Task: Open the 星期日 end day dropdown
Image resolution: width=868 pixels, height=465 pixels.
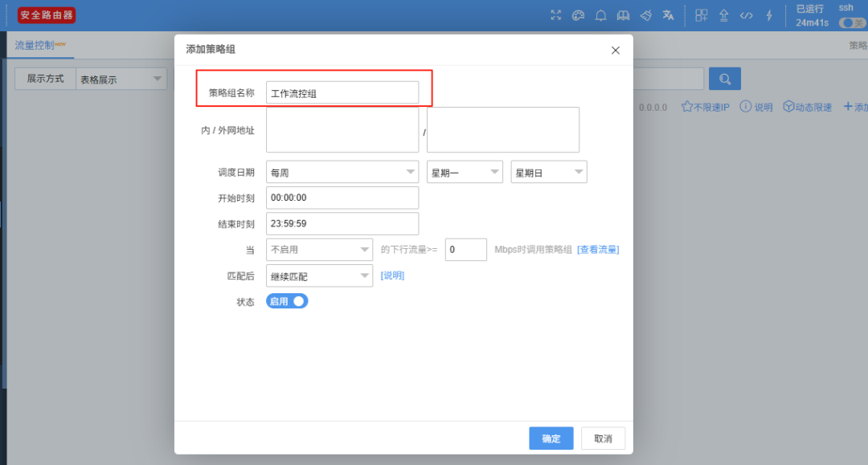Action: coord(549,172)
